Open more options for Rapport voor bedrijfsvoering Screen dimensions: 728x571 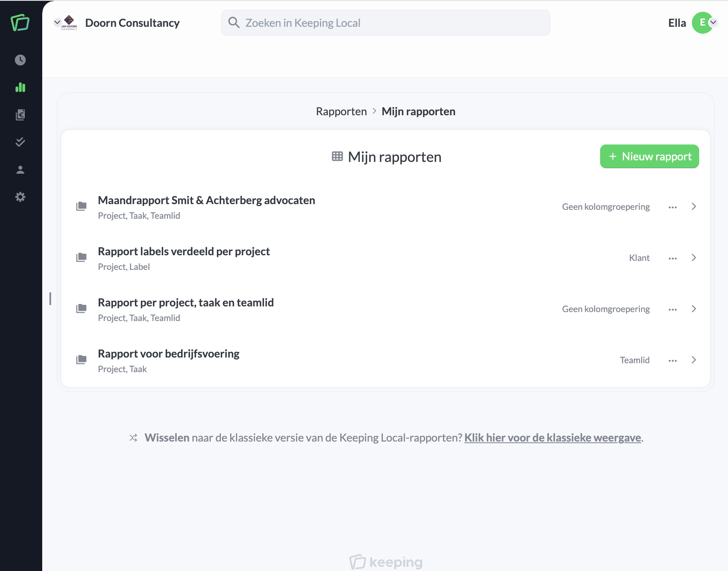(673, 360)
